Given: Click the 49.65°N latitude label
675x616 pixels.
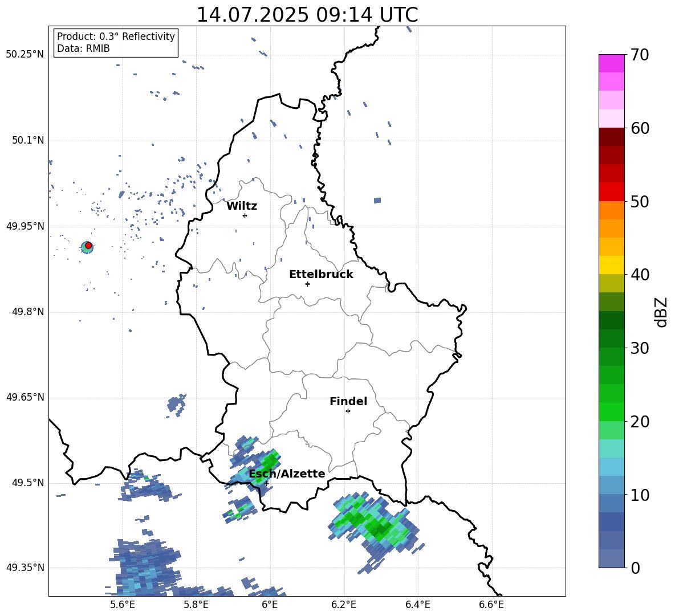Looking at the screenshot, I should [25, 397].
